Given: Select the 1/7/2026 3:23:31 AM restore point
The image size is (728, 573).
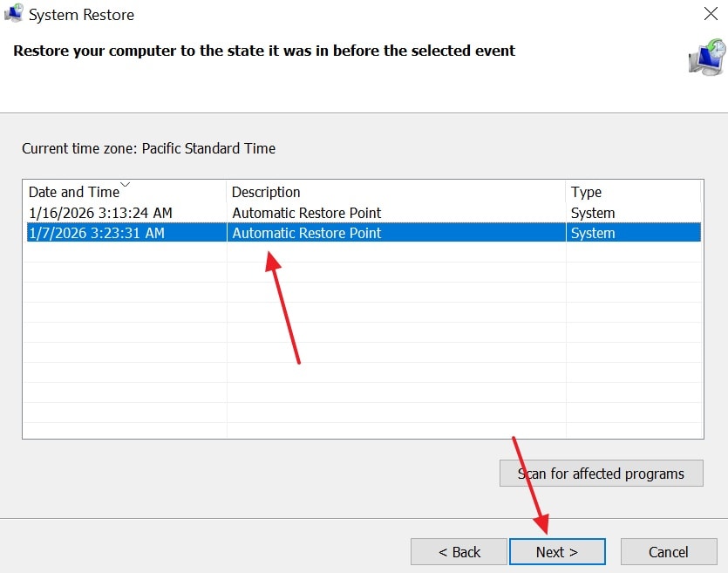Looking at the screenshot, I should pyautogui.click(x=97, y=233).
